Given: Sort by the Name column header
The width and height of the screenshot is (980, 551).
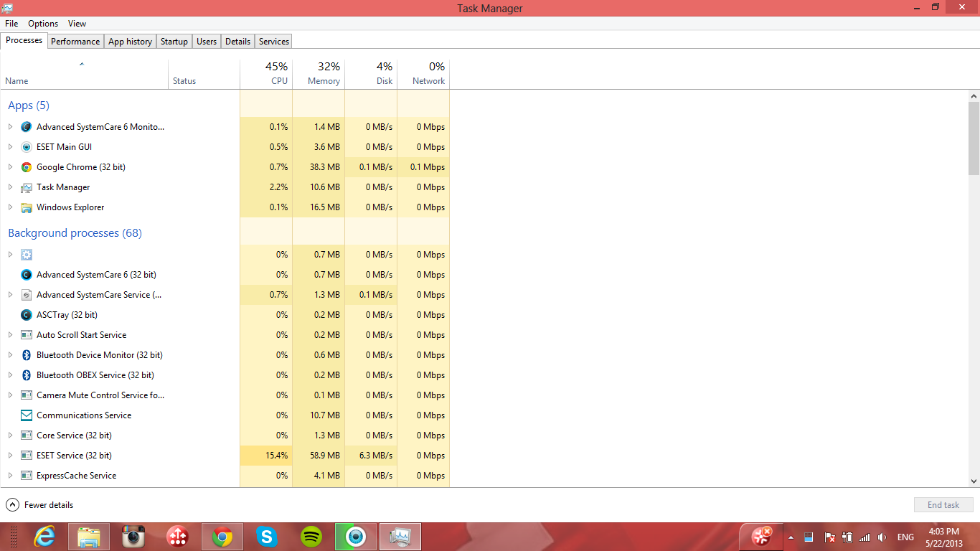Looking at the screenshot, I should pyautogui.click(x=84, y=73).
